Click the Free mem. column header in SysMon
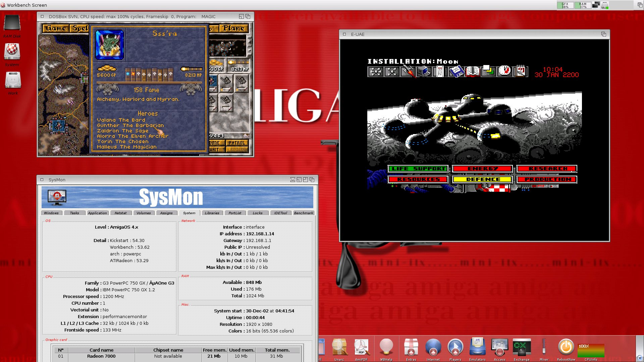 pyautogui.click(x=215, y=350)
